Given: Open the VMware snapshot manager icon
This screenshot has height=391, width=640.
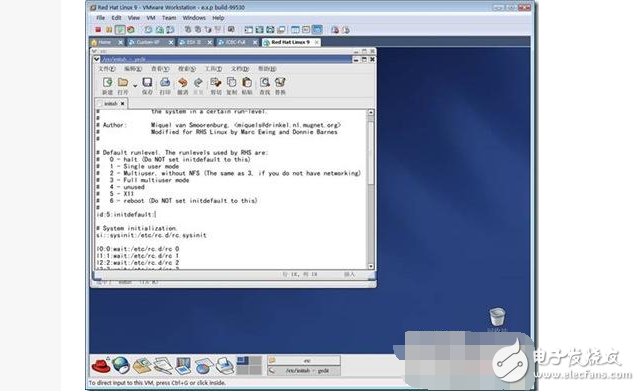Looking at the screenshot, I should (170, 30).
